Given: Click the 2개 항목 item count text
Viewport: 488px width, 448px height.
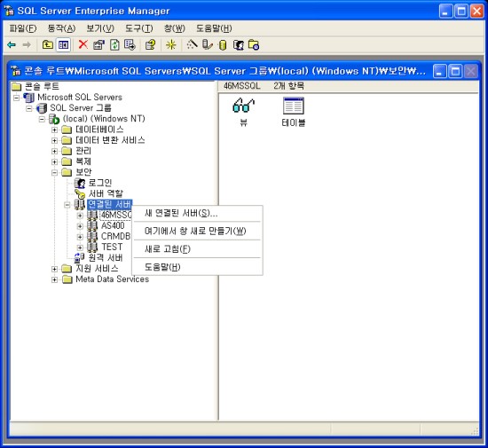Looking at the screenshot, I should coord(288,86).
